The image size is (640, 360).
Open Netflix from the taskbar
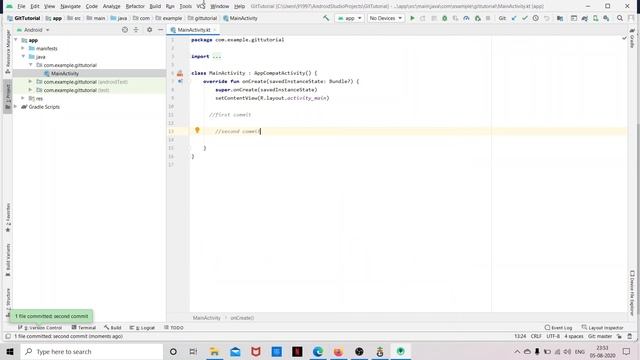[297, 351]
